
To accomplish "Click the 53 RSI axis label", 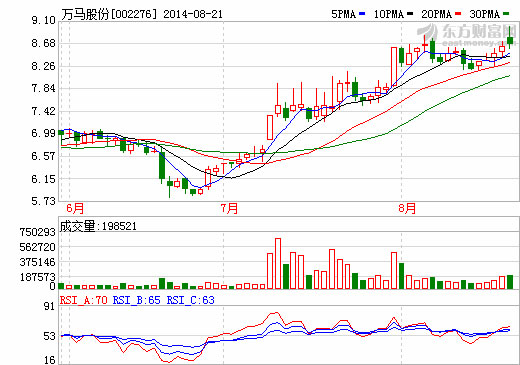I will click(x=49, y=337).
